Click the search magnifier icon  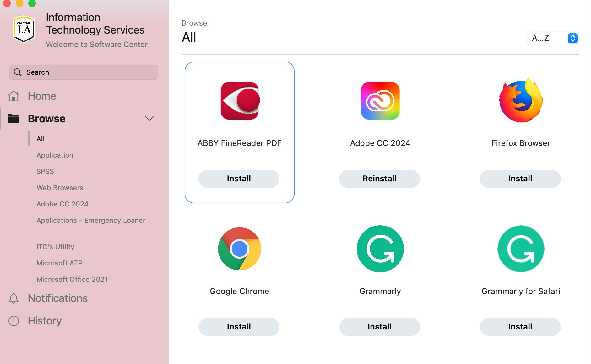pos(18,72)
